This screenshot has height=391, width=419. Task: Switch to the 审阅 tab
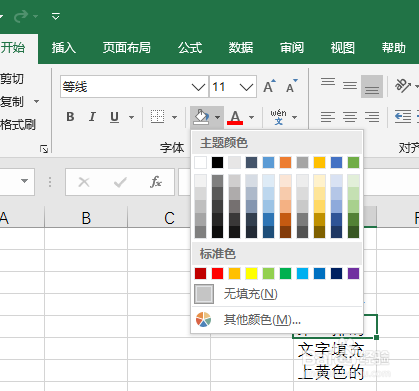[292, 48]
